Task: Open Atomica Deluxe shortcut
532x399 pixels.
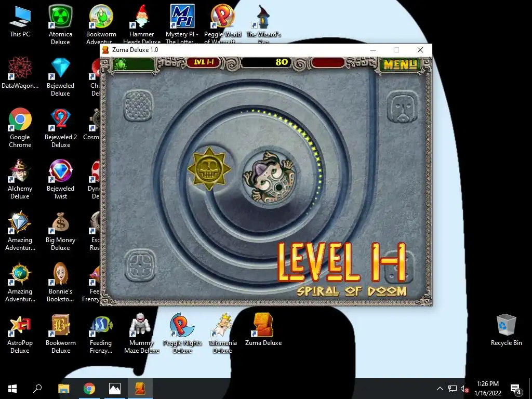Action: (x=60, y=25)
